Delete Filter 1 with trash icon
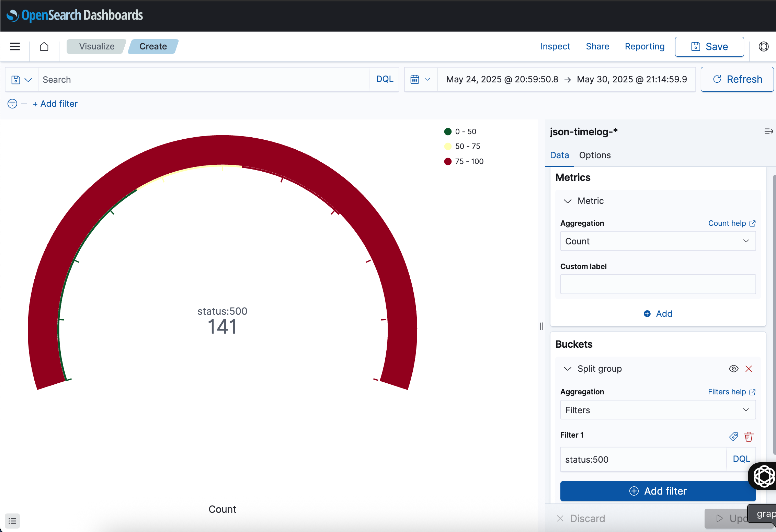This screenshot has height=532, width=776. [x=749, y=436]
